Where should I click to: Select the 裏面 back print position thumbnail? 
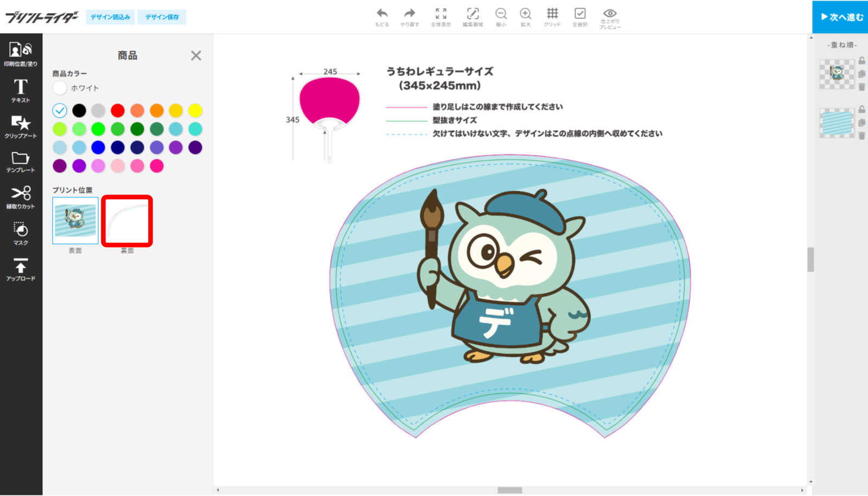click(127, 221)
